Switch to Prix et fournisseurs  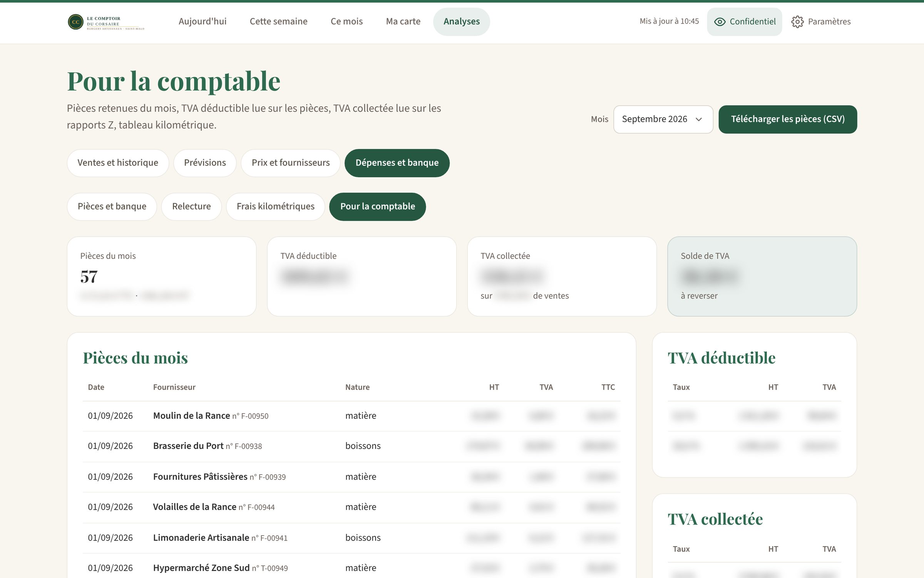(x=291, y=163)
